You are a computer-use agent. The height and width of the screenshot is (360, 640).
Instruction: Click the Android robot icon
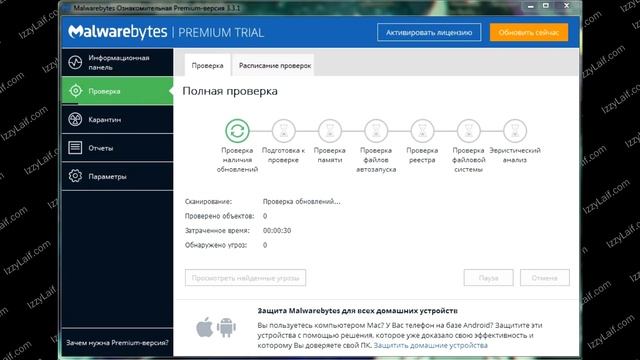coord(227,327)
